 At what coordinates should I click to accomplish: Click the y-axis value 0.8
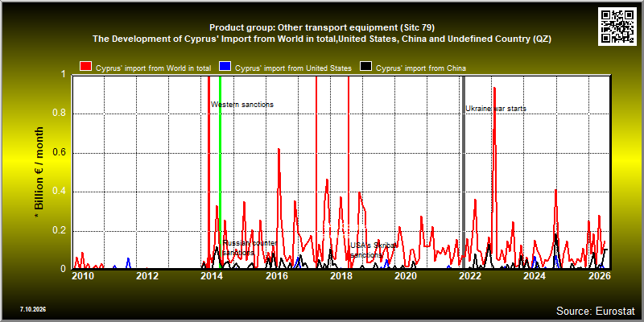point(59,114)
